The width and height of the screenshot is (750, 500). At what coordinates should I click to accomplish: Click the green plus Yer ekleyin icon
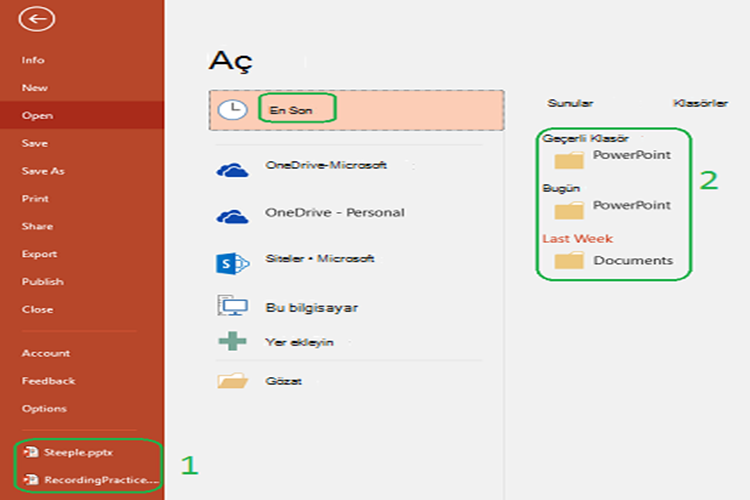pos(232,341)
